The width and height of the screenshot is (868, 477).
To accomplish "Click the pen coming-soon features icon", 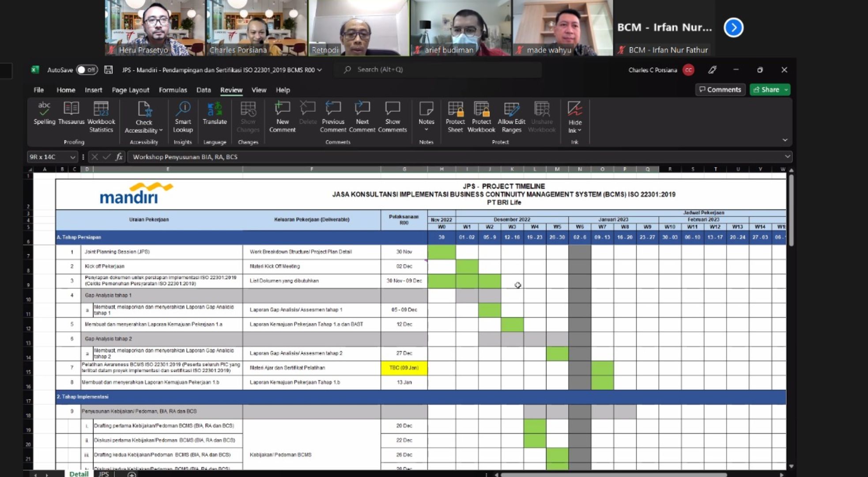I will pos(712,70).
